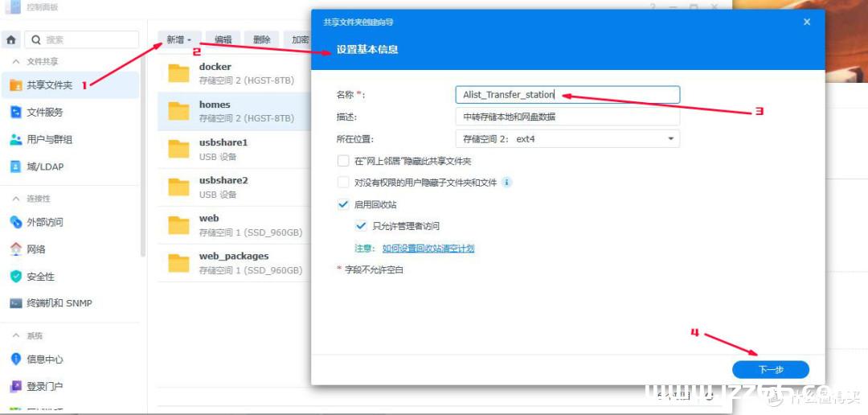Select the web_packages folder icon
This screenshot has height=415, width=868.
pyautogui.click(x=178, y=263)
